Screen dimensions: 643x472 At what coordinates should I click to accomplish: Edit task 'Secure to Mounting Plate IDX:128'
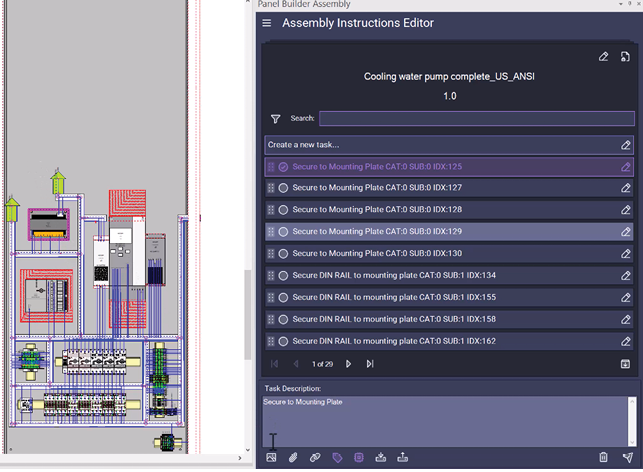coord(625,209)
